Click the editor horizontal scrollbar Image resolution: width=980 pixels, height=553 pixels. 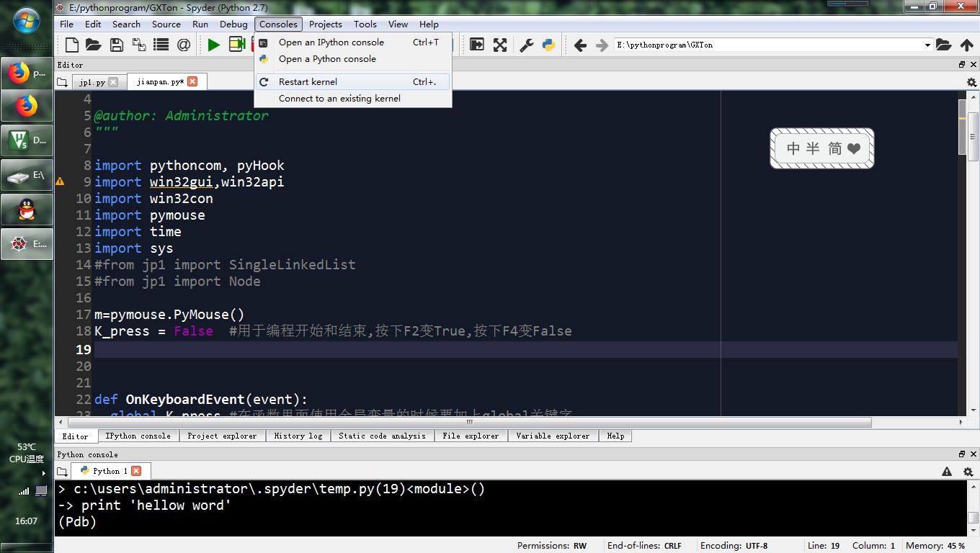click(468, 422)
